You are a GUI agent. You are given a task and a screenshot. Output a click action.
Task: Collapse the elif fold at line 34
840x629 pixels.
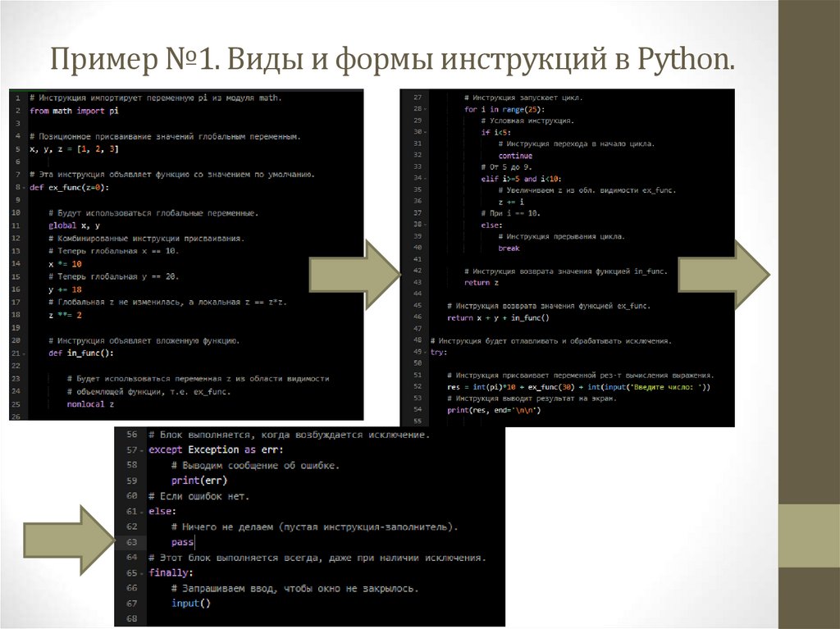coord(426,179)
